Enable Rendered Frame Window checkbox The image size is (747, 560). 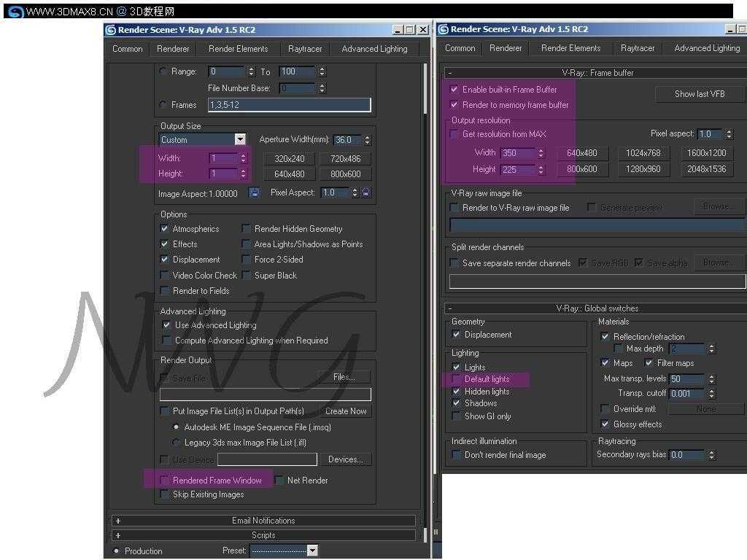(164, 480)
